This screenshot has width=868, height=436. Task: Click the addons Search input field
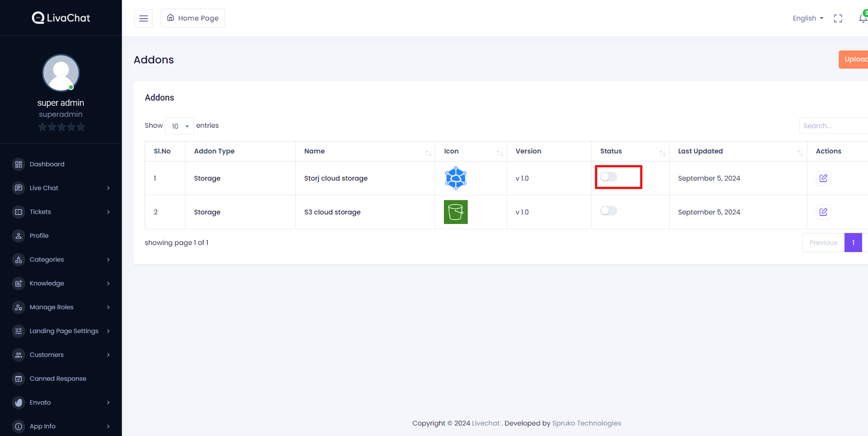click(832, 126)
